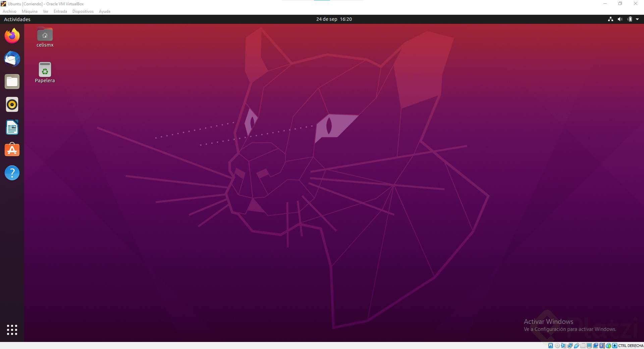This screenshot has width=644, height=349.
Task: Expand the system menu arrow
Action: tap(637, 19)
